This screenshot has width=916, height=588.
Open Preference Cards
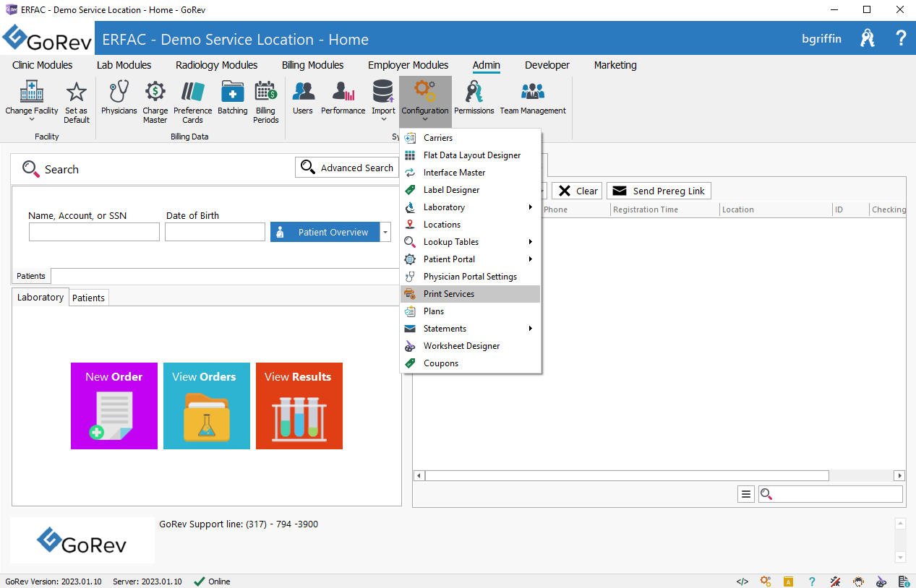(x=193, y=101)
